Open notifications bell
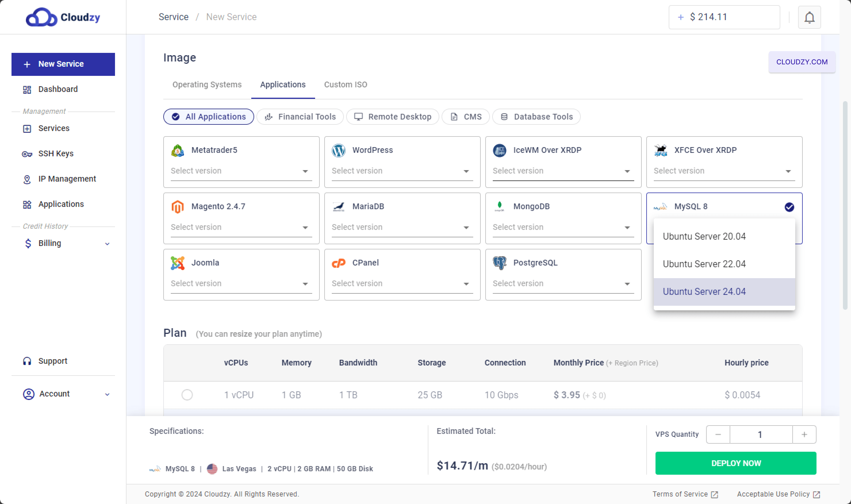The image size is (851, 504). click(809, 17)
